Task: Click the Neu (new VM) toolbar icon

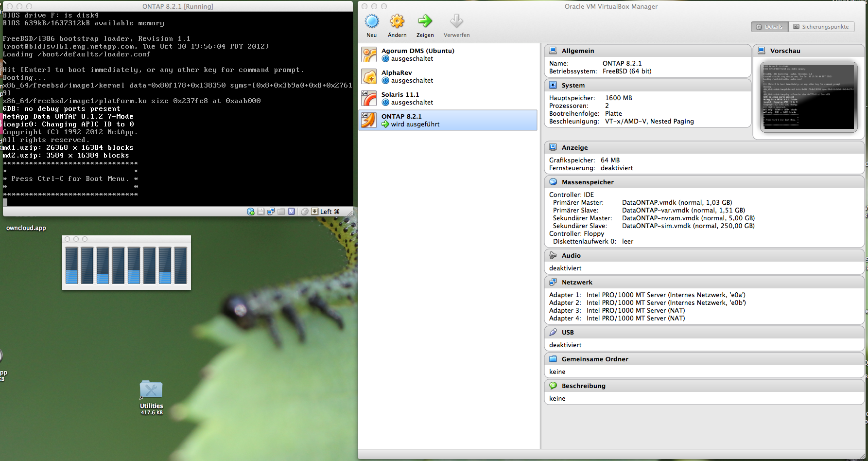Action: click(372, 21)
